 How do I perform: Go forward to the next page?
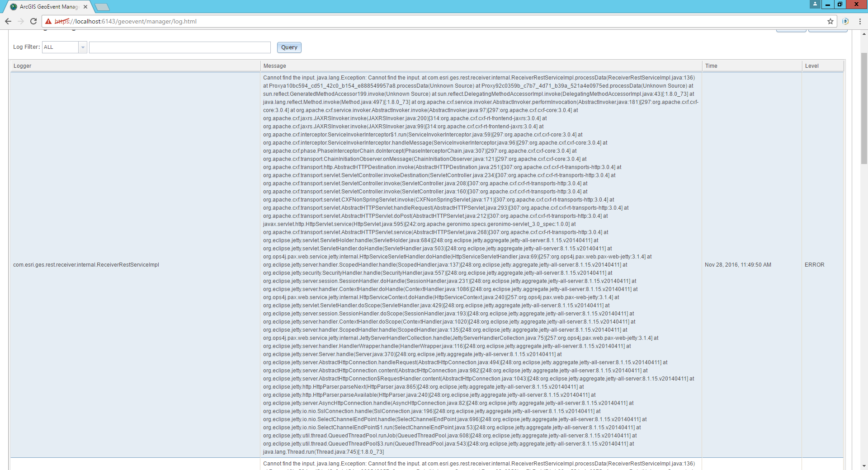(21, 21)
